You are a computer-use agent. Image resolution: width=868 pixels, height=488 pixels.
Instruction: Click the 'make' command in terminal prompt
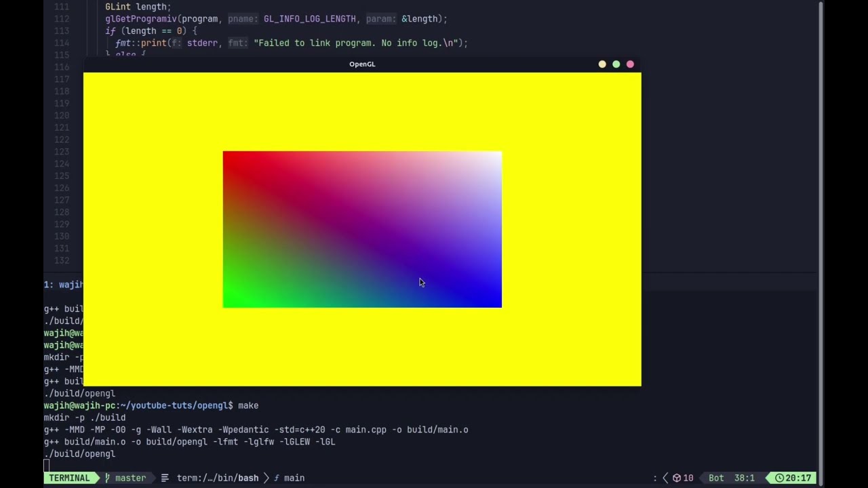[248, 405]
